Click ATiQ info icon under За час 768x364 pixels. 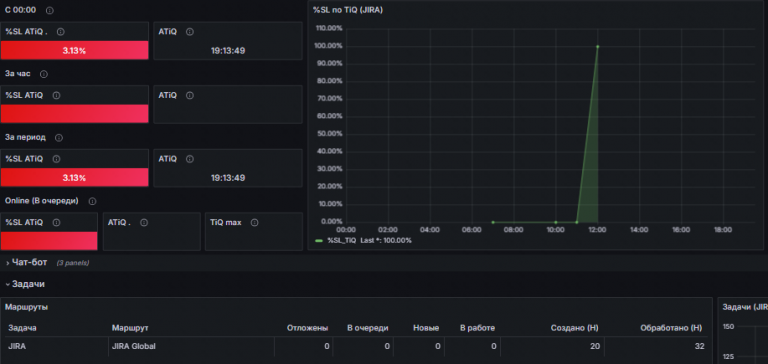pos(190,96)
